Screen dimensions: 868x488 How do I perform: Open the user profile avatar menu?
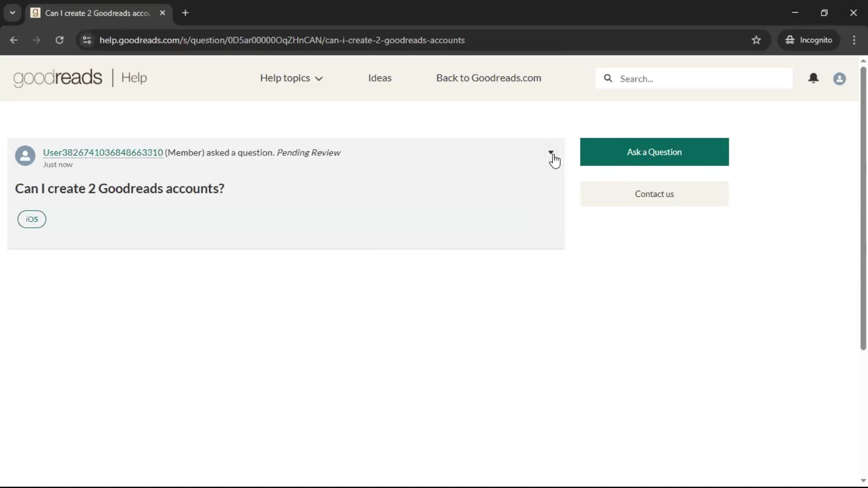click(840, 79)
